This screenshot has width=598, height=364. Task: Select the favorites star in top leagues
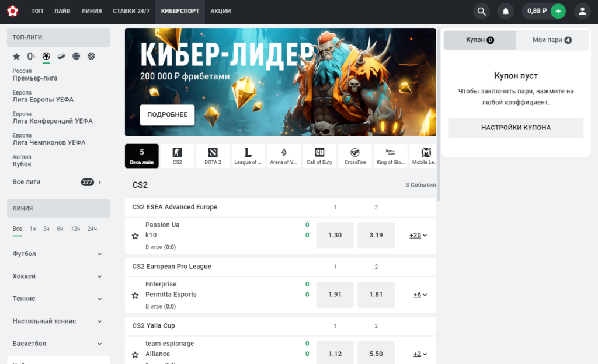(x=16, y=57)
